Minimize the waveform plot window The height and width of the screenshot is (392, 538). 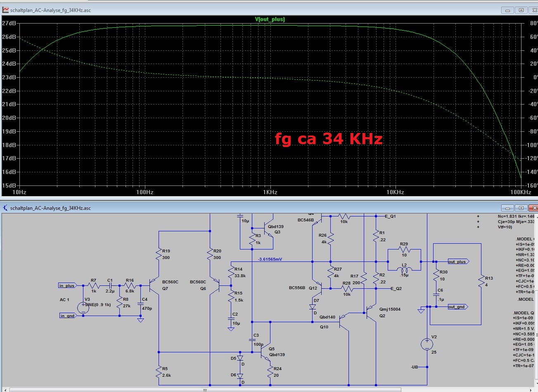508,10
